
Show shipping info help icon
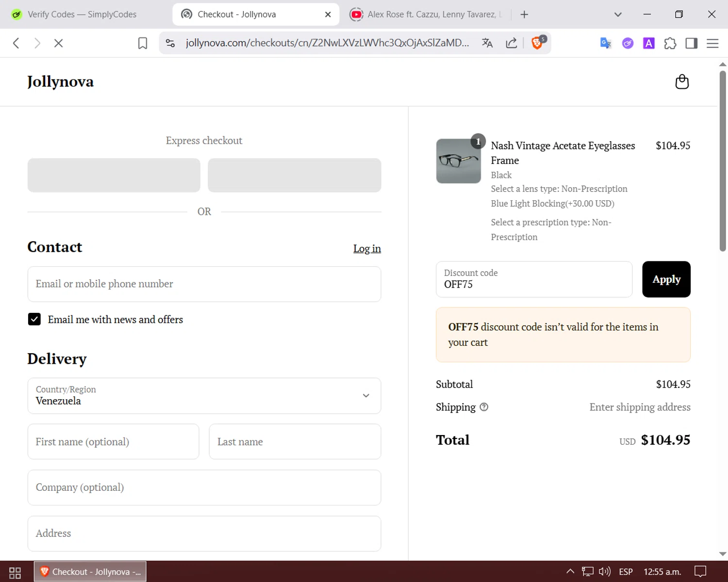(x=484, y=407)
